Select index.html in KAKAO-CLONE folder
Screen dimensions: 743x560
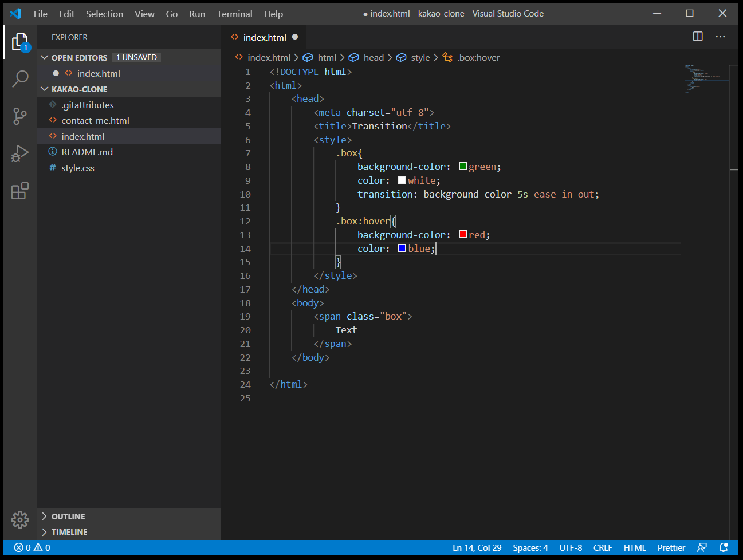[129, 136]
